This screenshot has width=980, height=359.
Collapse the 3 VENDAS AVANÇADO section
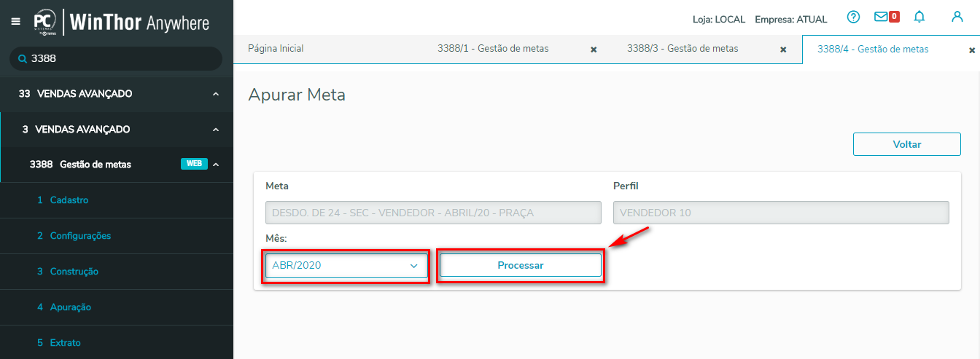pos(216,130)
